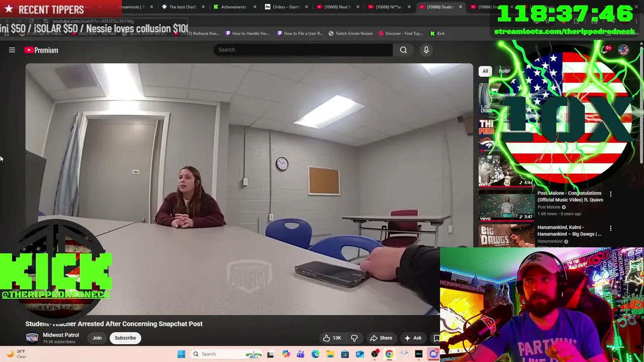Image resolution: width=644 pixels, height=362 pixels.
Task: Open options for Hanumankind Big Dawgs video
Action: [x=611, y=228]
